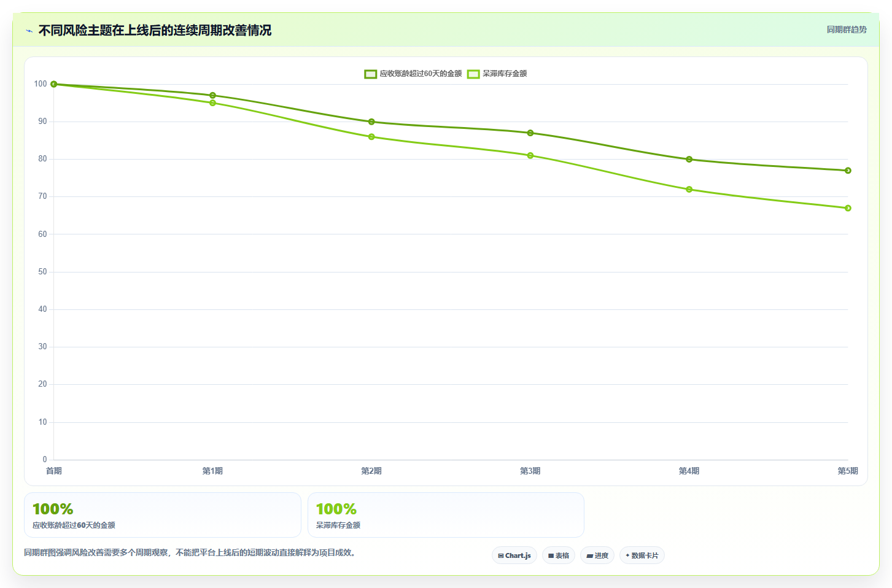
Task: Click the light-green data point at 第4期
Action: 689,189
